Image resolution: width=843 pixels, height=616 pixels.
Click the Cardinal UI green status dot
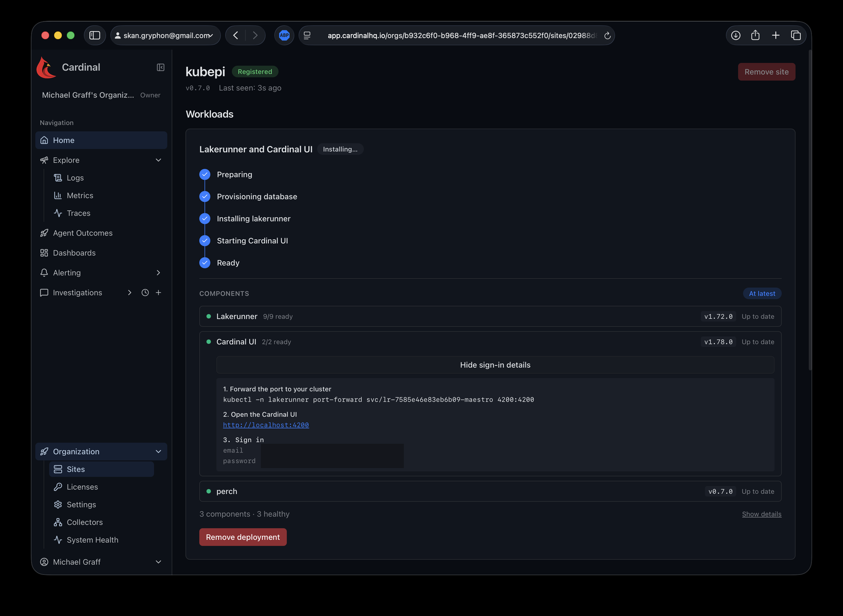[209, 341]
